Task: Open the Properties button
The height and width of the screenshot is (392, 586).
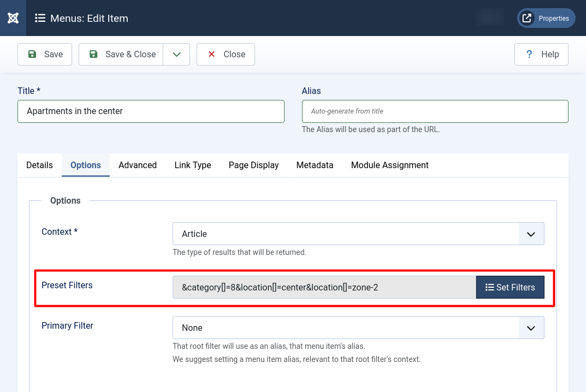Action: point(546,18)
